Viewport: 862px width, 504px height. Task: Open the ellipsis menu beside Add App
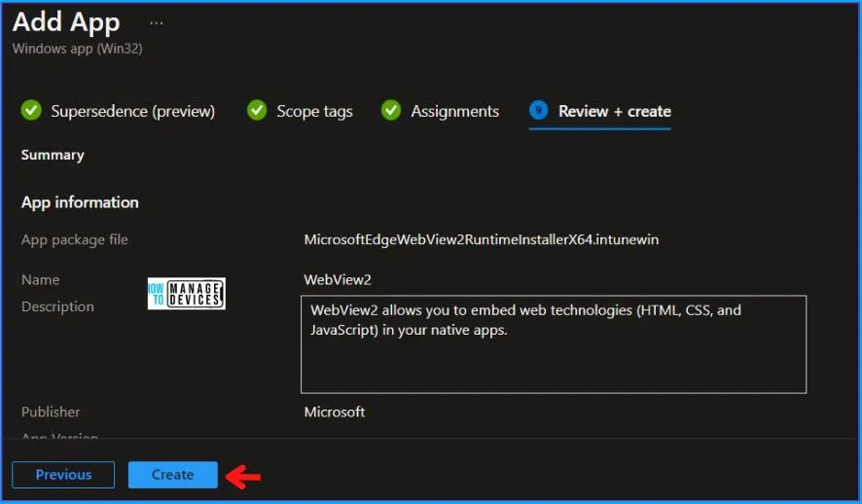pyautogui.click(x=156, y=23)
